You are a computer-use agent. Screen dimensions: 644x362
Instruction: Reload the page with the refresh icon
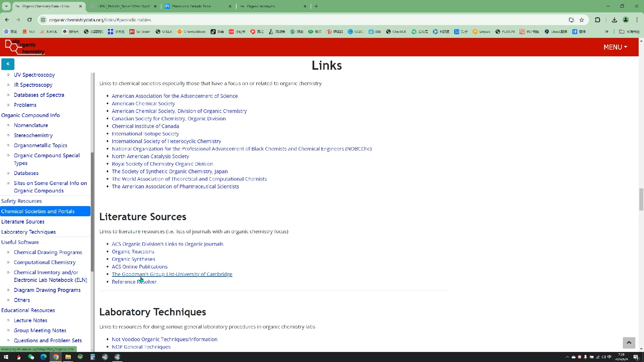click(30, 20)
